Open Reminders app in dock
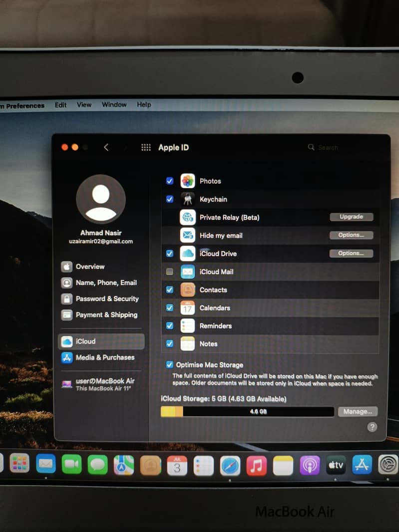The height and width of the screenshot is (532, 399). pyautogui.click(x=203, y=466)
